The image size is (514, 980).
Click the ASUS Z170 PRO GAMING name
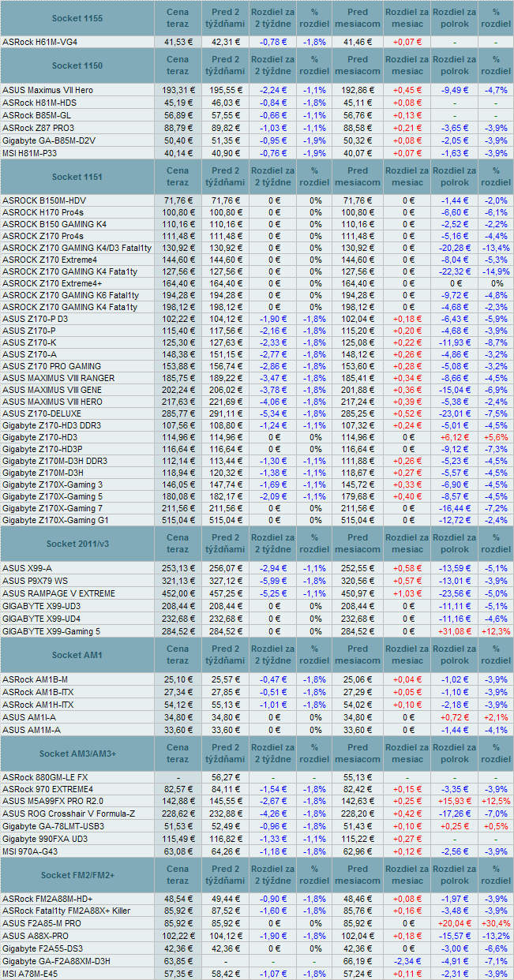coord(51,366)
